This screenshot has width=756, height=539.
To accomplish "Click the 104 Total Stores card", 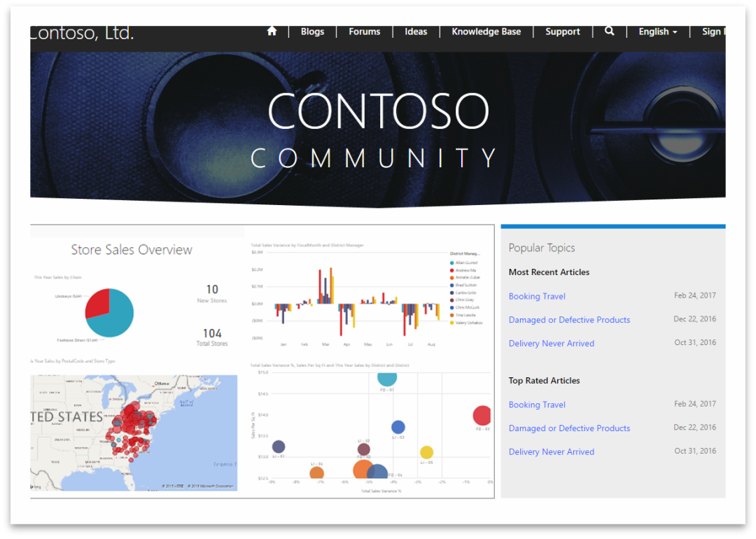I will tap(211, 337).
